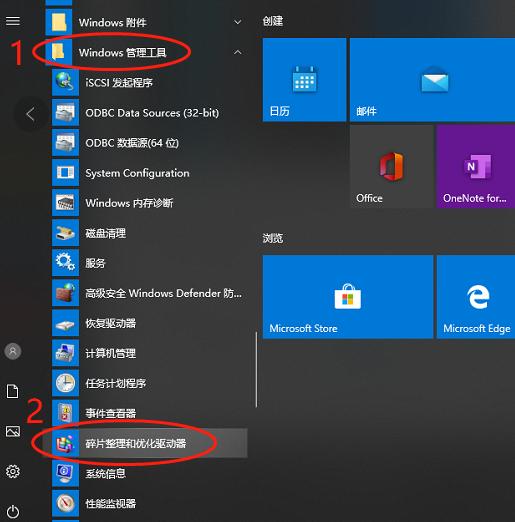Screen dimensions: 515x522
Task: Click the 任务计划程序 clock icon
Action: (x=65, y=383)
